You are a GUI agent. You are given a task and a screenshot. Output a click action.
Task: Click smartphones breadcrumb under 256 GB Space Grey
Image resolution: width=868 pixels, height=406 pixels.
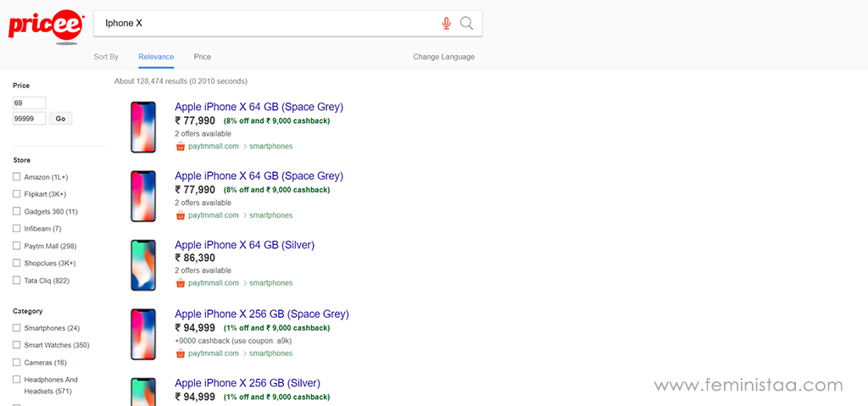click(x=270, y=353)
